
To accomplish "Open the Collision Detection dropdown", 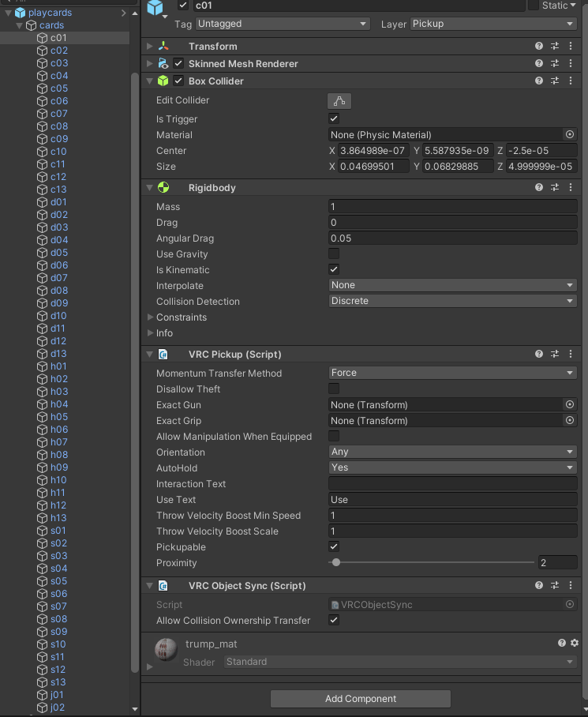I will click(x=452, y=301).
